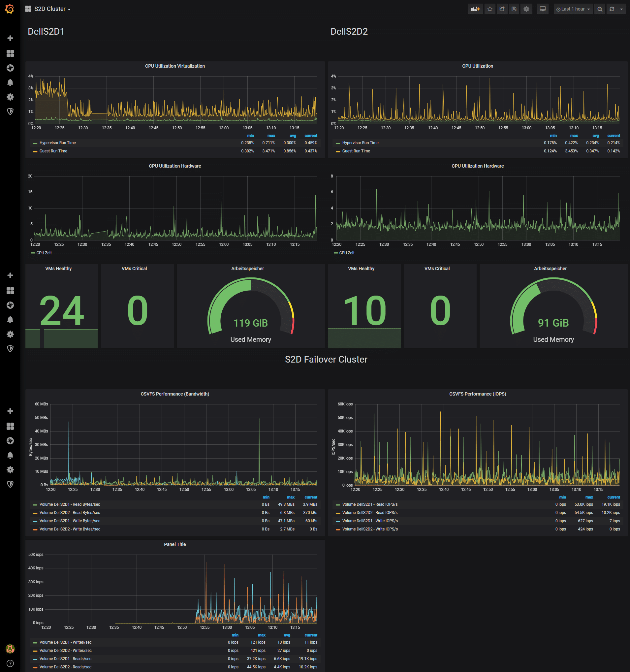Click the S2D Failover Cluster heading
This screenshot has height=672, width=630.
(x=326, y=359)
